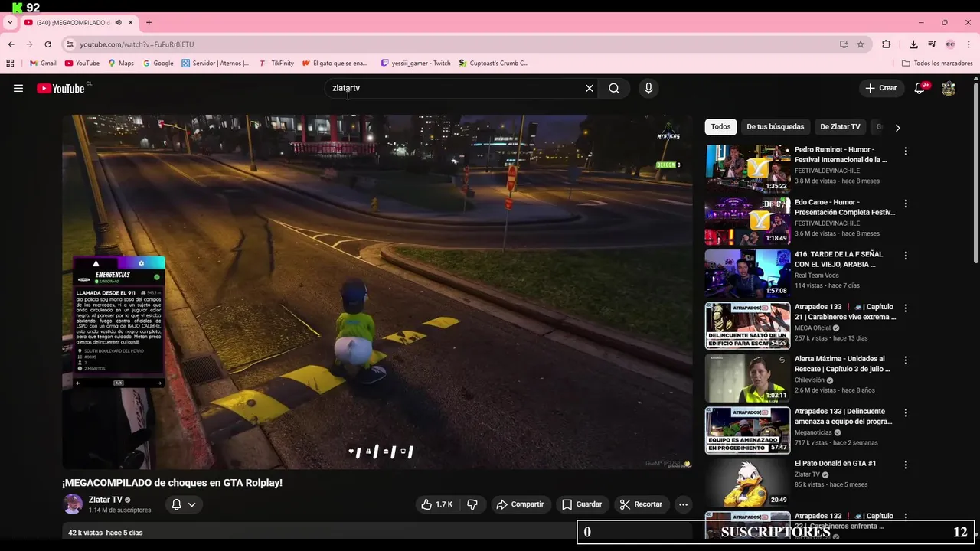Open options for Atrapados Capítulo 21 video
Screen dimensions: 980x551
pos(906,308)
